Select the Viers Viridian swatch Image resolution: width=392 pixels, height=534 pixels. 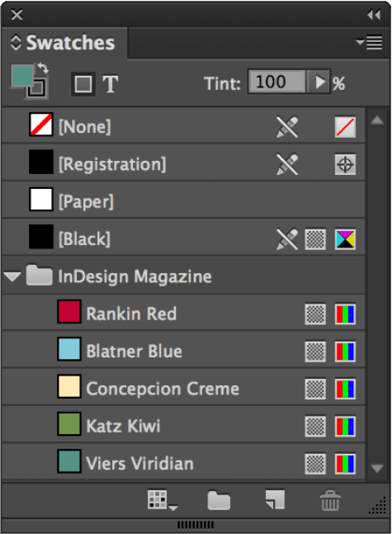(183, 463)
